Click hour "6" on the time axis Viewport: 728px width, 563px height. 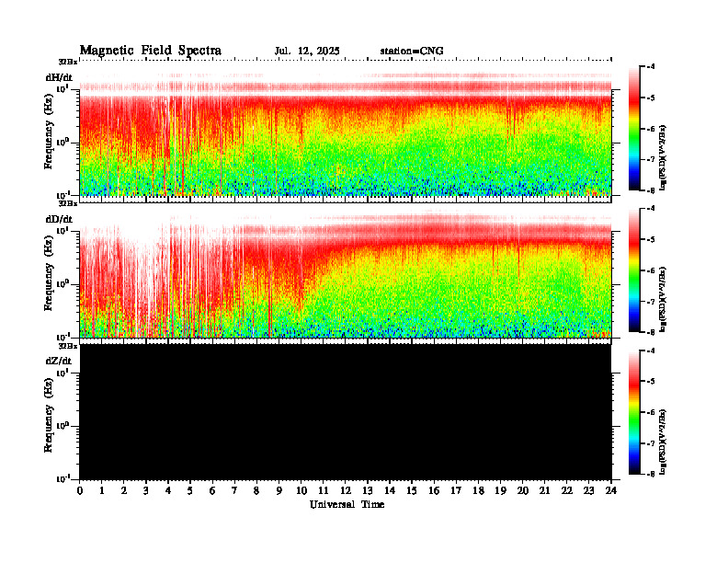212,490
